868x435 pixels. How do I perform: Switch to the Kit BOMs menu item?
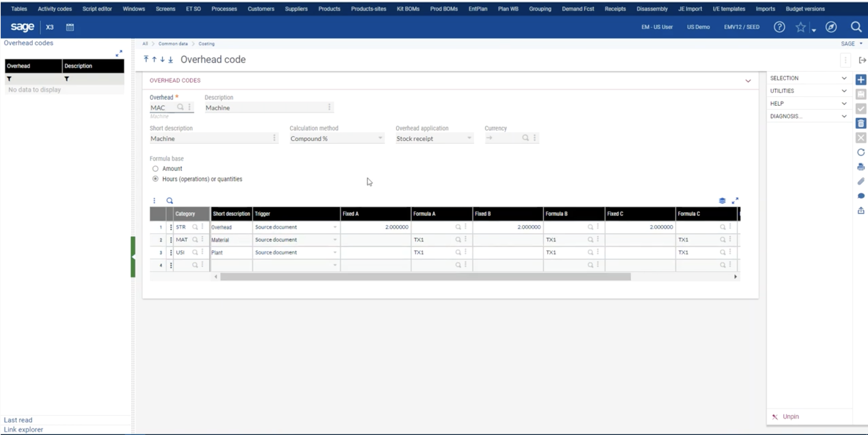(407, 9)
